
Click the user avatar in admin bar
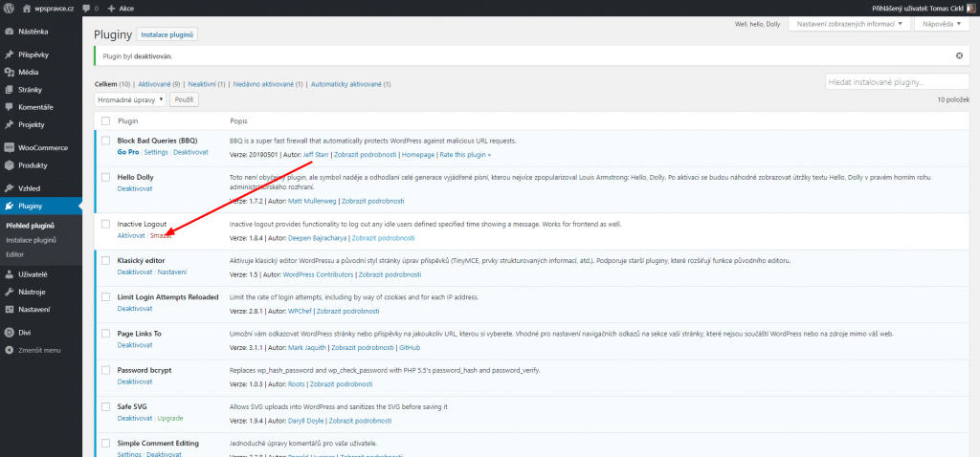click(x=971, y=9)
